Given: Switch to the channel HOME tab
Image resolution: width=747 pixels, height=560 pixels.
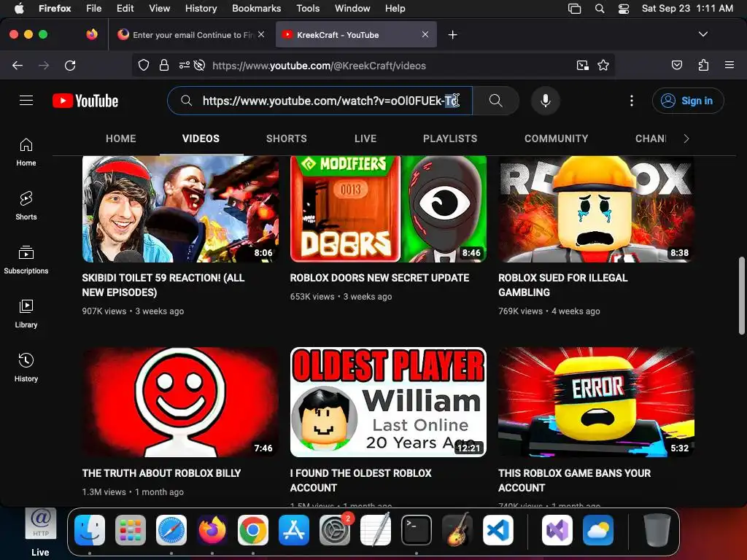Looking at the screenshot, I should 121,139.
